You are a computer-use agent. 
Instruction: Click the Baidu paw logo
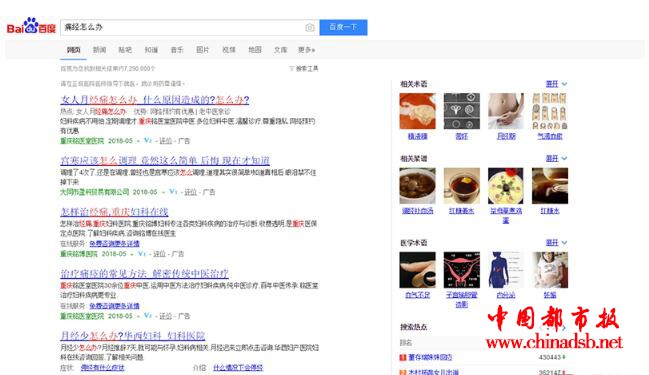click(x=31, y=27)
